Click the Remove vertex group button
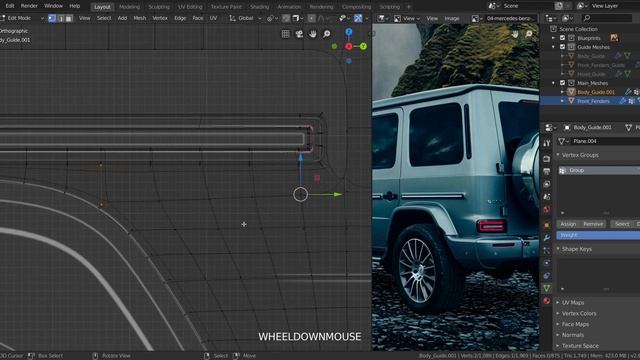 click(593, 224)
